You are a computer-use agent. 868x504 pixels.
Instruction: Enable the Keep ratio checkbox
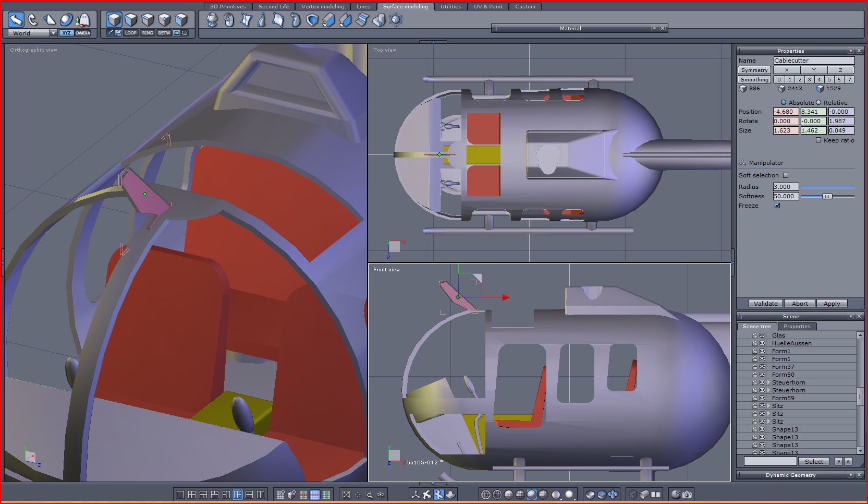818,140
